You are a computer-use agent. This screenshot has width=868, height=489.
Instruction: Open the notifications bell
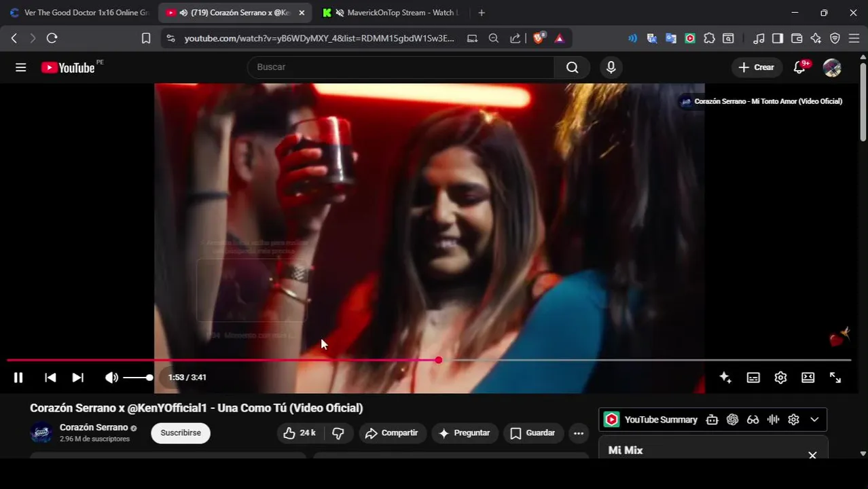click(x=799, y=67)
